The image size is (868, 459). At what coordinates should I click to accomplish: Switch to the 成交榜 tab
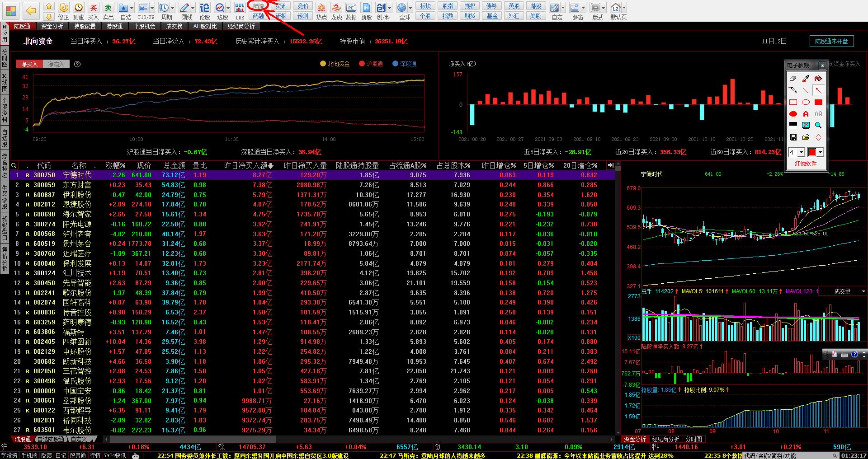point(174,27)
